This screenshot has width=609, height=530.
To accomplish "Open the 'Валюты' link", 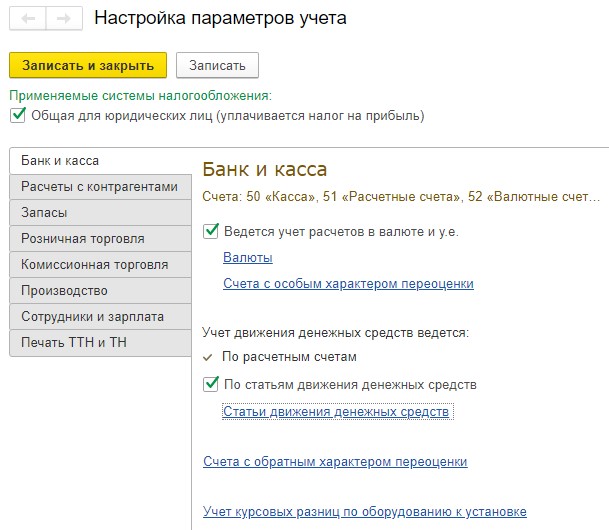I will [x=248, y=257].
